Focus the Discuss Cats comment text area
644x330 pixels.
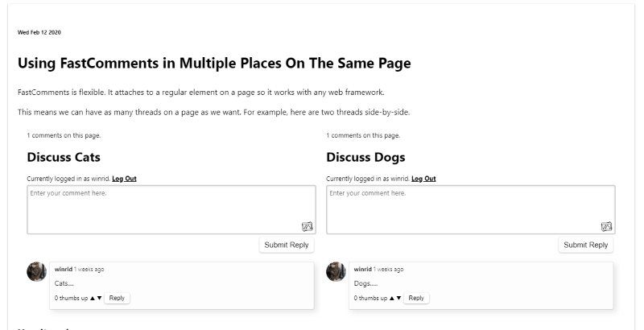point(161,208)
